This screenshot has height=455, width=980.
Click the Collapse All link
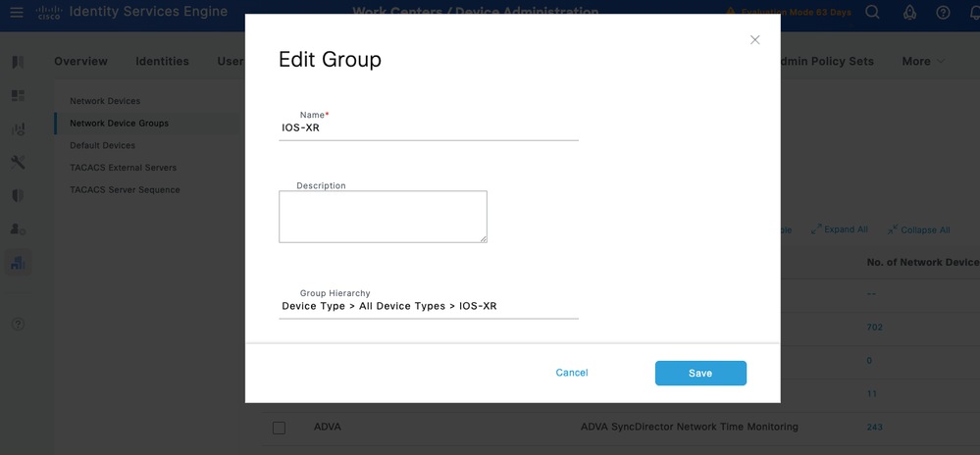tap(925, 230)
